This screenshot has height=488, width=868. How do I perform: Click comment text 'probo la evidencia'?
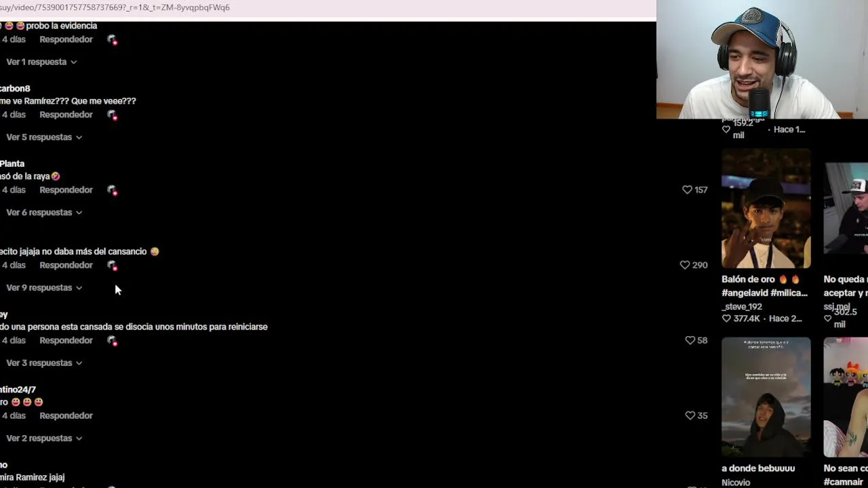point(61,26)
